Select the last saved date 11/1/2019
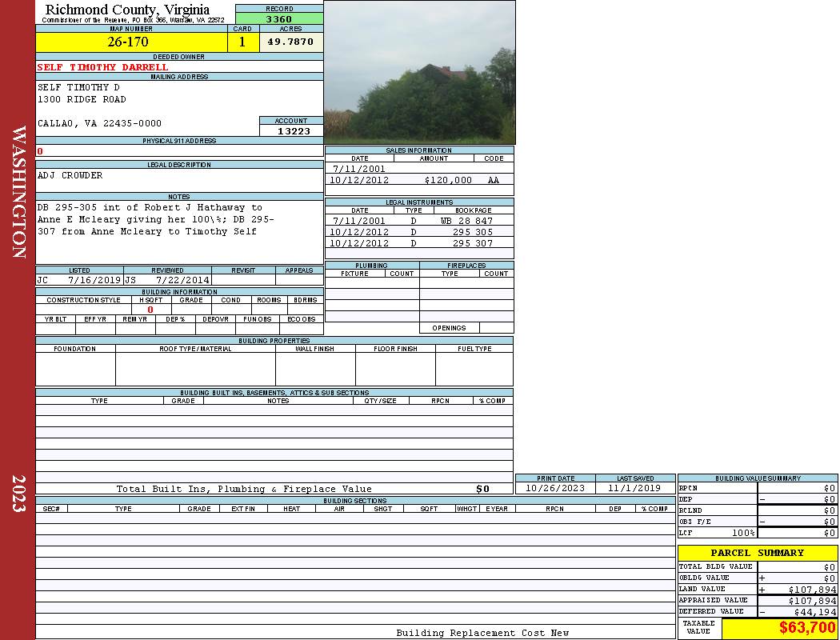Screen dimensions: 840x640 (x=634, y=488)
